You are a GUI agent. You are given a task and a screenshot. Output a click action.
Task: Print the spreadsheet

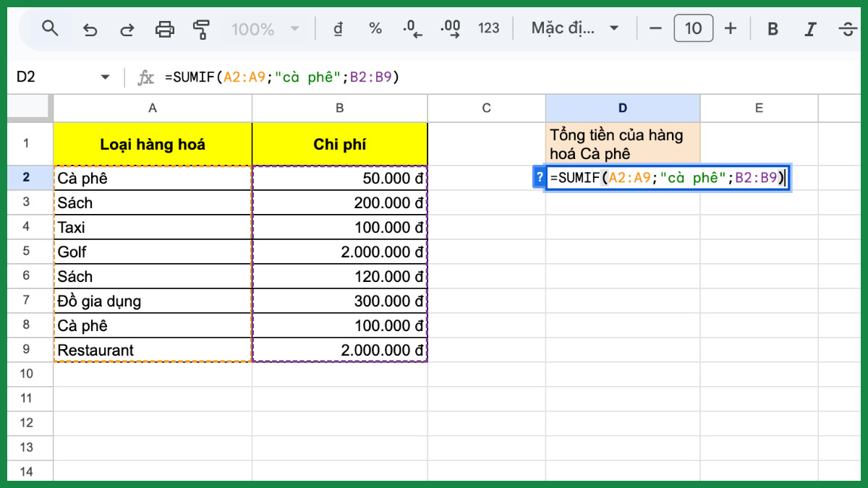pos(165,29)
